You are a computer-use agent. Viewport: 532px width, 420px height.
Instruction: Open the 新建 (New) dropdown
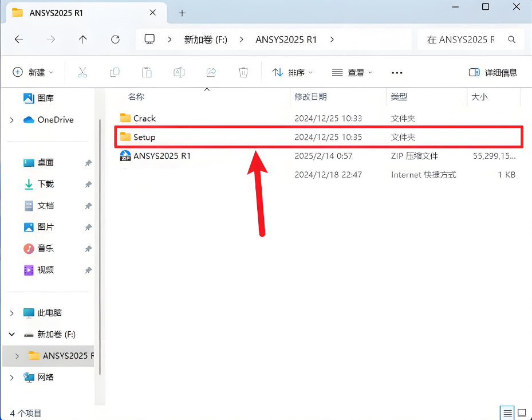click(x=33, y=72)
